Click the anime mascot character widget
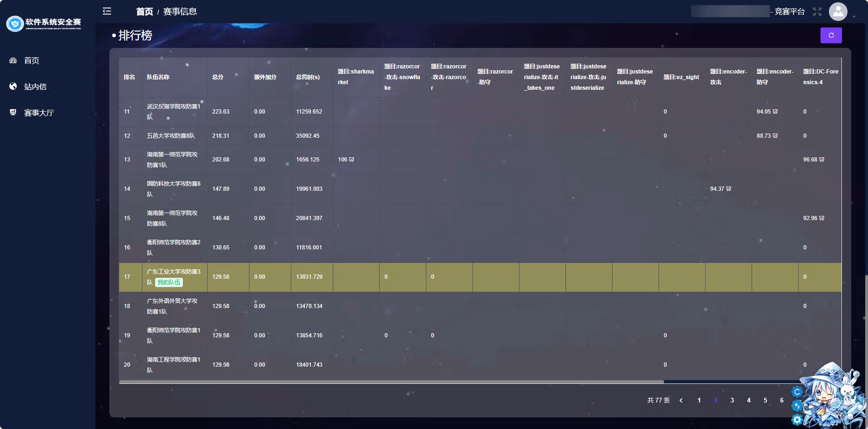The width and height of the screenshot is (868, 429). pos(834,395)
